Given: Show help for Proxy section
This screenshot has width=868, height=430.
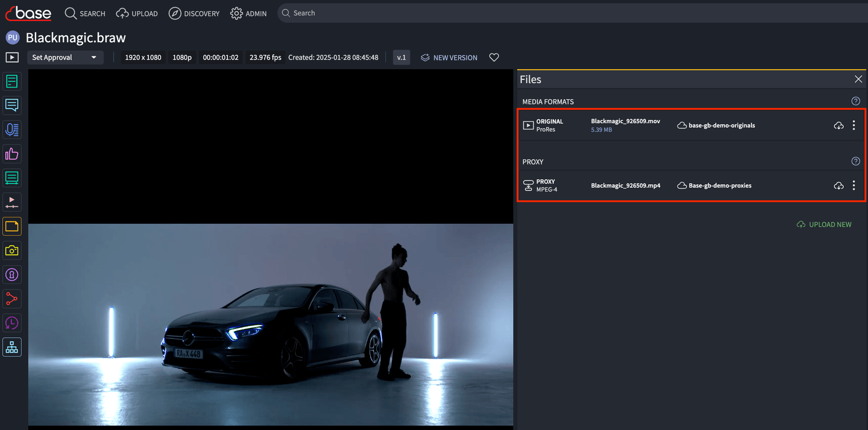Looking at the screenshot, I should [x=856, y=161].
